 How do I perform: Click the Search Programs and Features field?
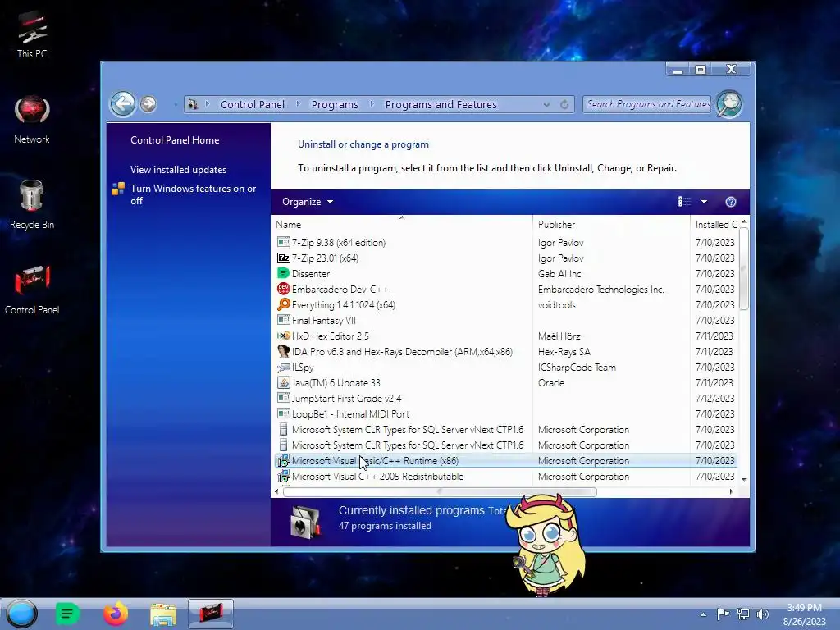tap(648, 104)
